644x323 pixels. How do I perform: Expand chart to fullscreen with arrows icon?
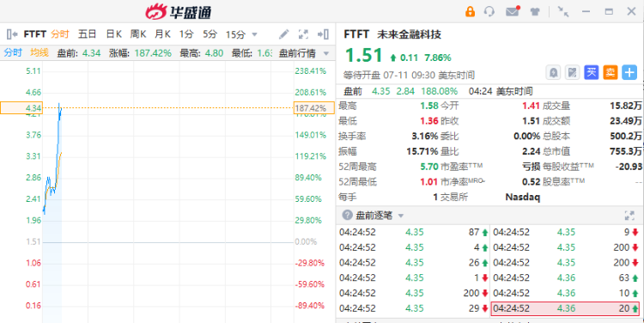303,34
